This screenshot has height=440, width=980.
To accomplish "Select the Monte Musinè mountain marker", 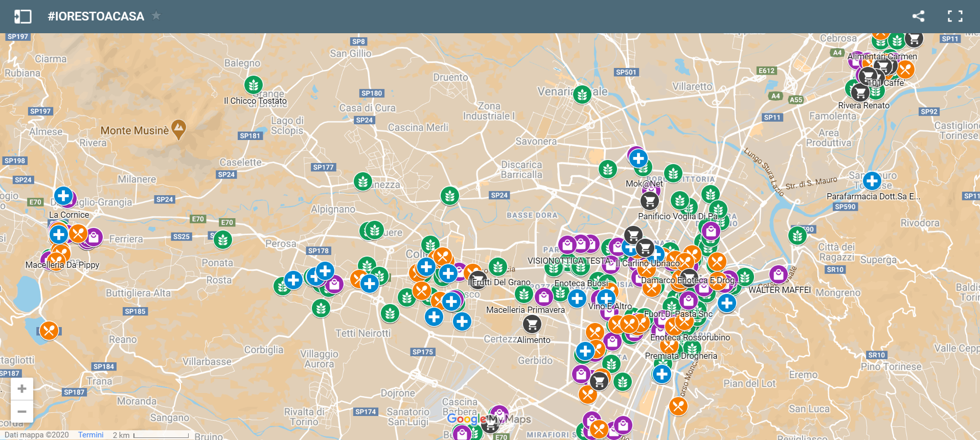I will coord(178,128).
